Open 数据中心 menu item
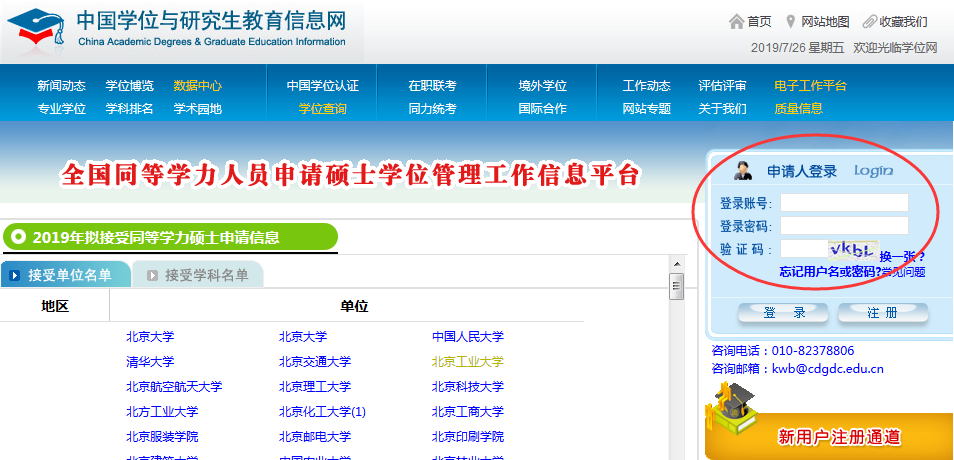This screenshot has width=954, height=460. tap(198, 86)
